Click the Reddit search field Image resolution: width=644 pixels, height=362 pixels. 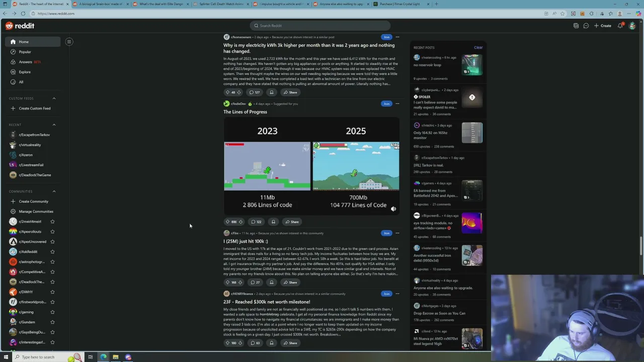(x=320, y=26)
